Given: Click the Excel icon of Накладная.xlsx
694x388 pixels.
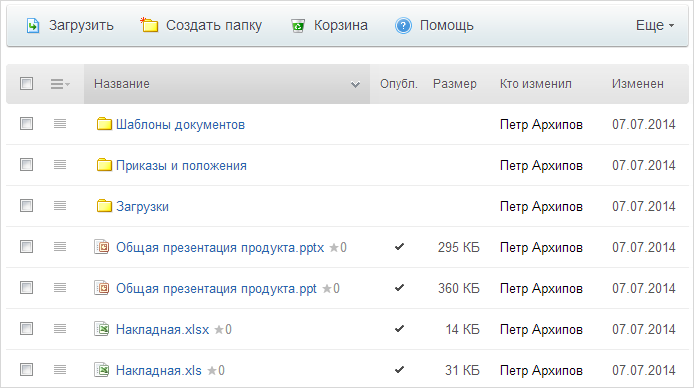Looking at the screenshot, I should coord(102,329).
